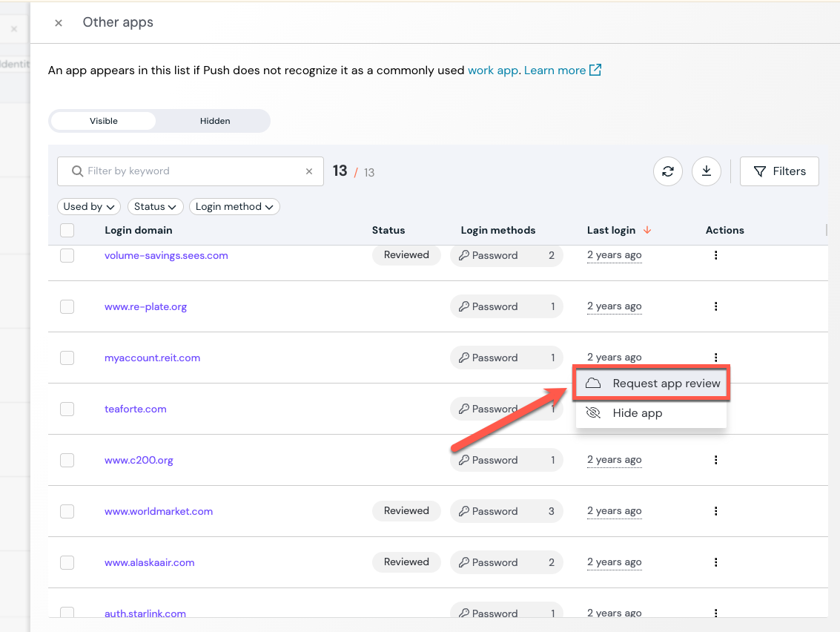Click the Status column header
840x632 pixels.
[x=388, y=230]
